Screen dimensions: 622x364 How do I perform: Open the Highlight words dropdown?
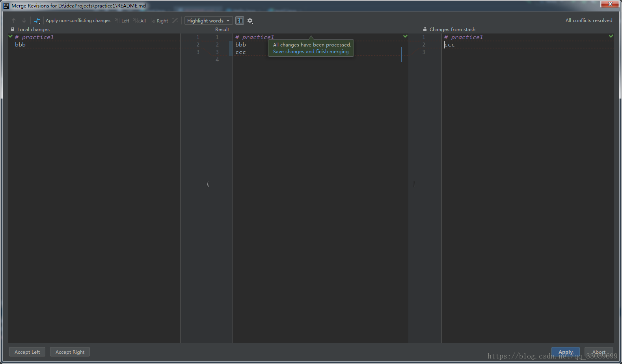tap(208, 21)
